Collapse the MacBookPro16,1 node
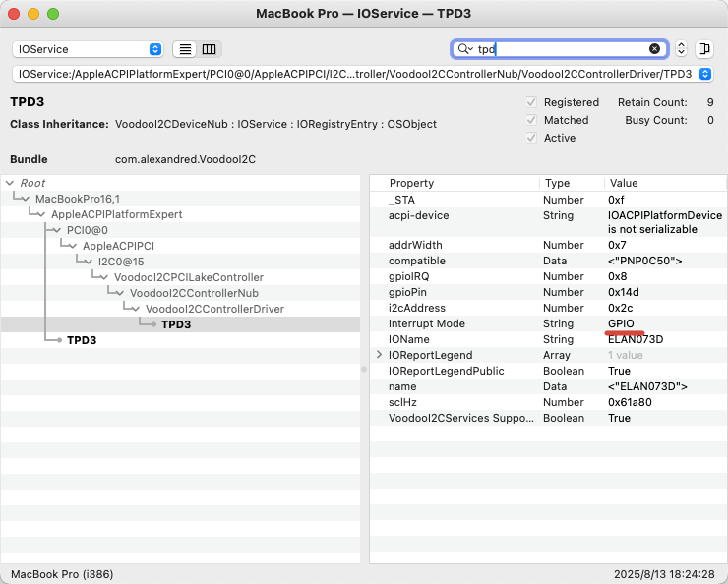The height and width of the screenshot is (584, 728). (x=26, y=199)
